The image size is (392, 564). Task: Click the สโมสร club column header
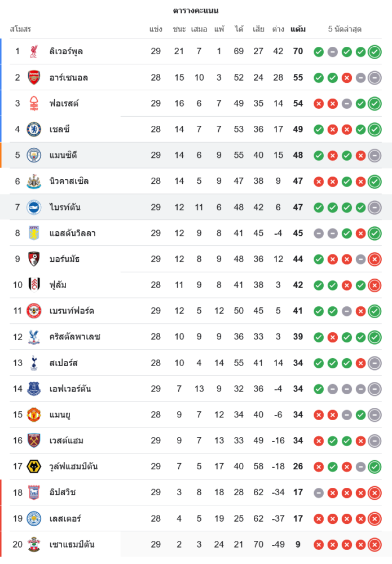click(20, 29)
